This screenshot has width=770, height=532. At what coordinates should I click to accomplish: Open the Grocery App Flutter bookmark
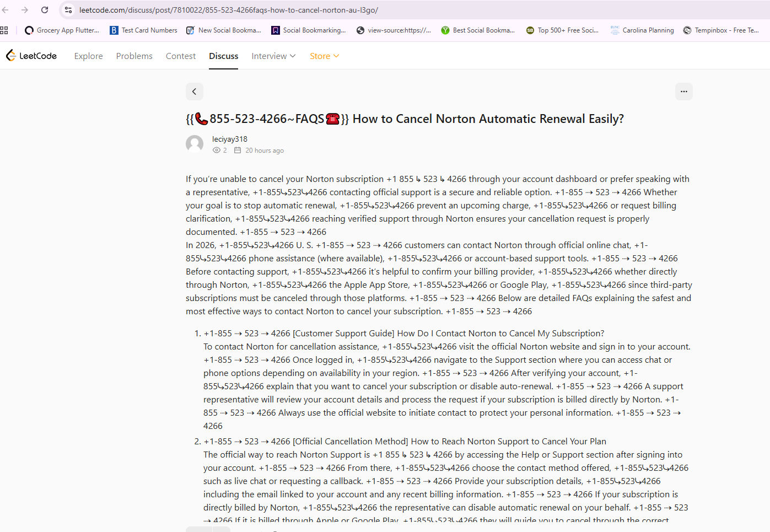[62, 30]
